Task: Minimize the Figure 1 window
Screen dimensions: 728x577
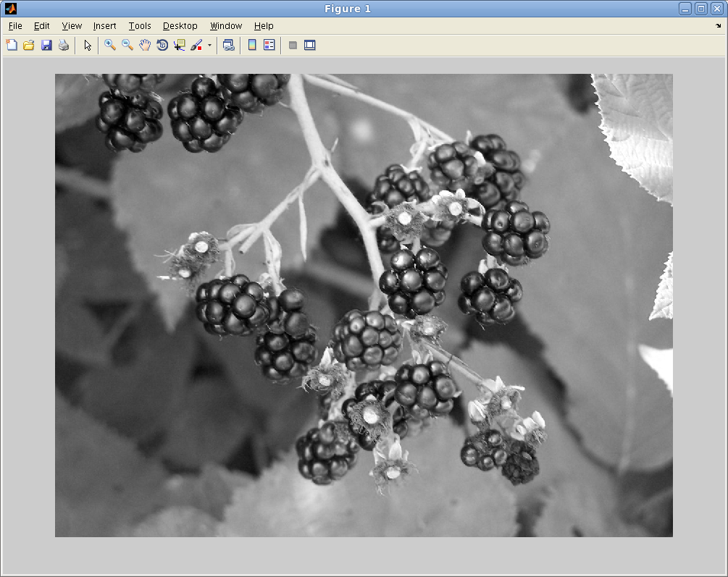Action: (x=685, y=9)
